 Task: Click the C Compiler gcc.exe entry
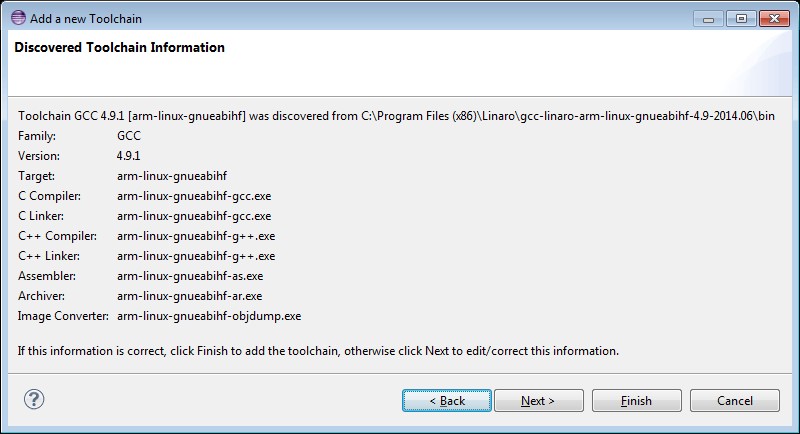click(194, 196)
